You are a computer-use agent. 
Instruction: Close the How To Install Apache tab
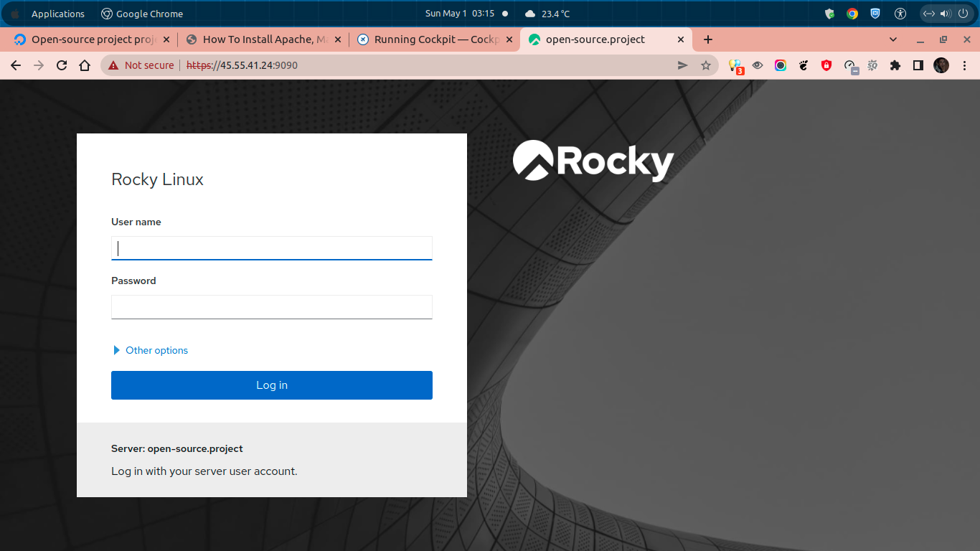pos(338,39)
